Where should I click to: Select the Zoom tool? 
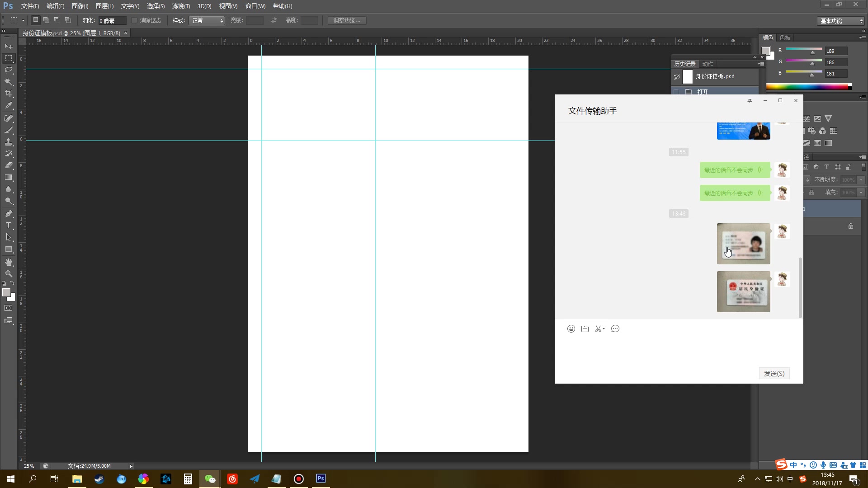click(x=8, y=273)
